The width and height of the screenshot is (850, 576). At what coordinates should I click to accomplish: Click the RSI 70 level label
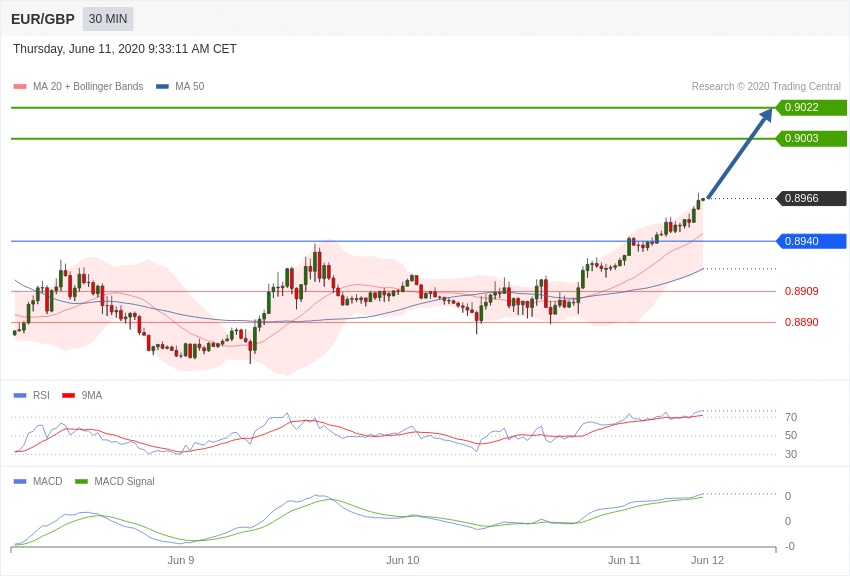coord(790,417)
